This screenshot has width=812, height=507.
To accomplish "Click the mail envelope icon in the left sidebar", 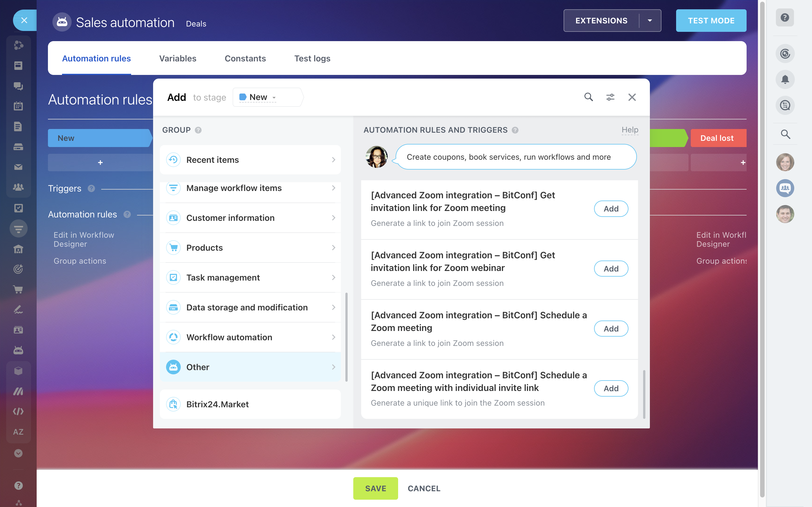I will (x=18, y=167).
